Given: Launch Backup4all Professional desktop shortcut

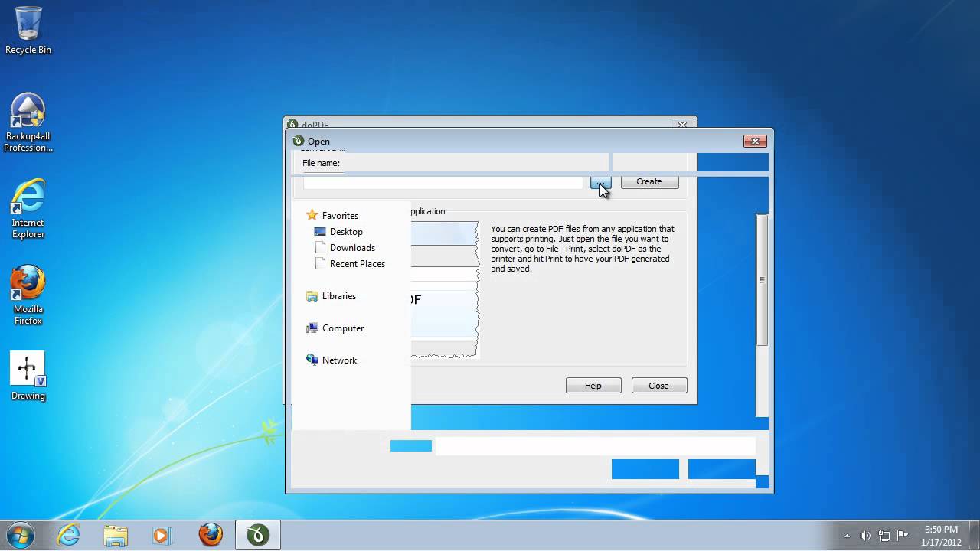Looking at the screenshot, I should 28,122.
